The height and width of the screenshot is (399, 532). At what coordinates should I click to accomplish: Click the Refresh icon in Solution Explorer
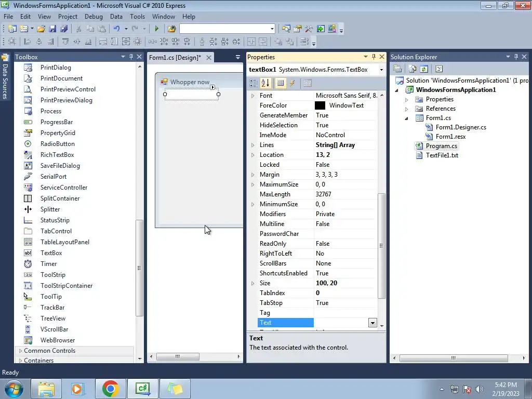[424, 69]
